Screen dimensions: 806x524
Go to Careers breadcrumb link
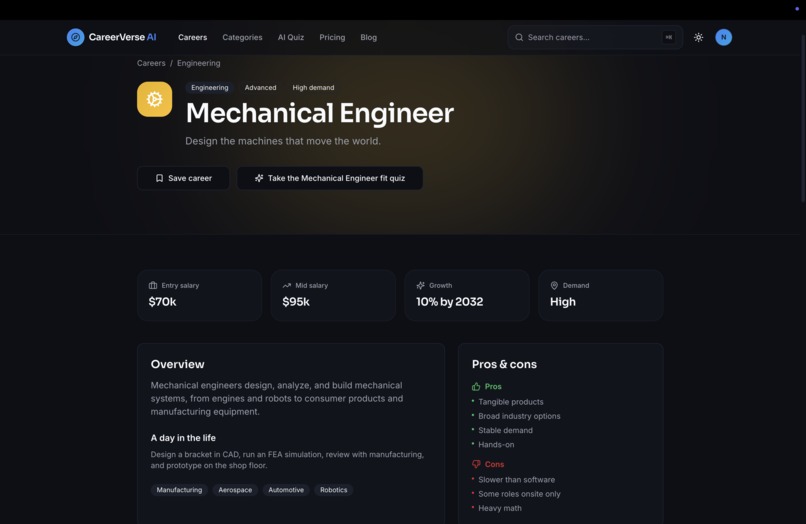tap(151, 63)
